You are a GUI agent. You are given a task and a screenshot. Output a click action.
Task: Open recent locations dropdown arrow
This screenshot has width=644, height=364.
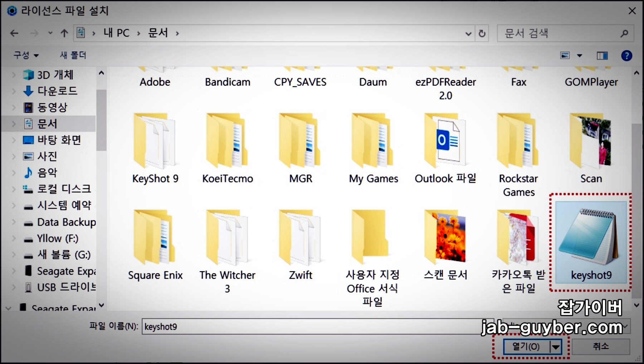click(50, 33)
